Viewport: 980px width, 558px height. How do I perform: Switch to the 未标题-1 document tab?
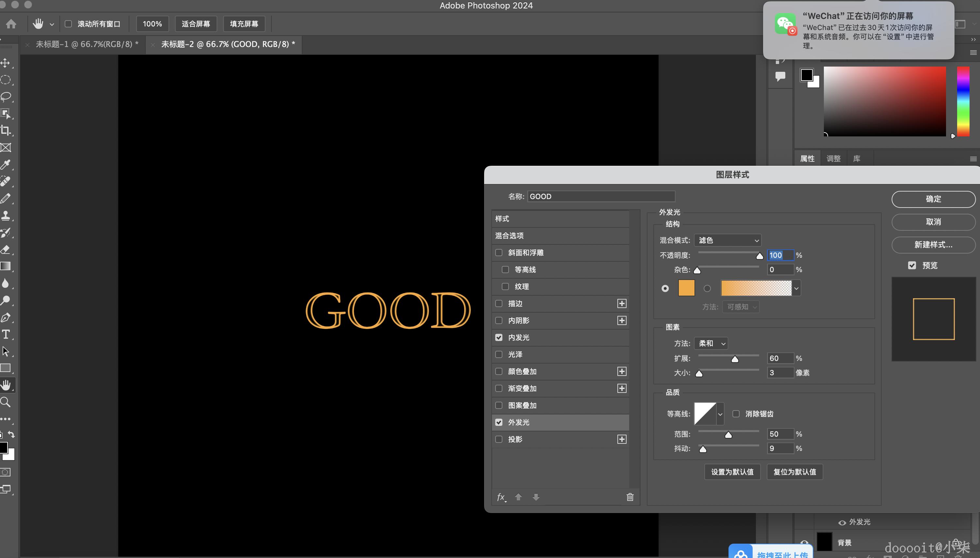pyautogui.click(x=87, y=44)
